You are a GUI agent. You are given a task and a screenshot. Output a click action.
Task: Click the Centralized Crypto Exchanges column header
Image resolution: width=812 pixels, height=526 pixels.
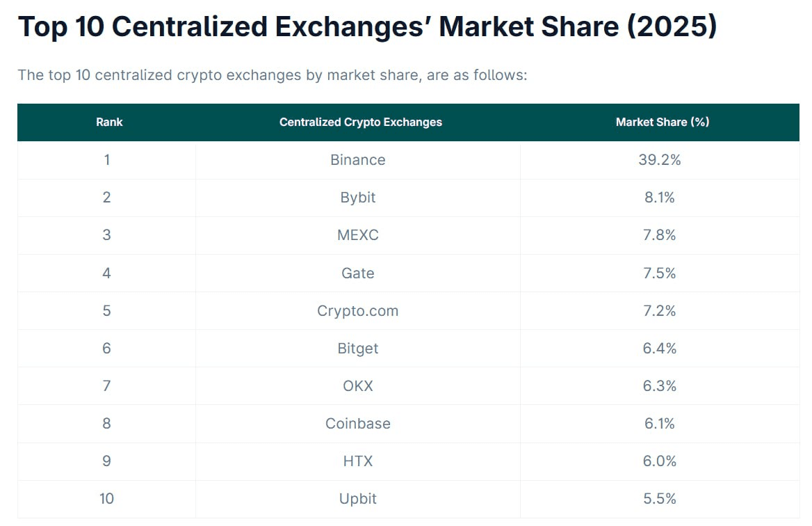point(360,122)
